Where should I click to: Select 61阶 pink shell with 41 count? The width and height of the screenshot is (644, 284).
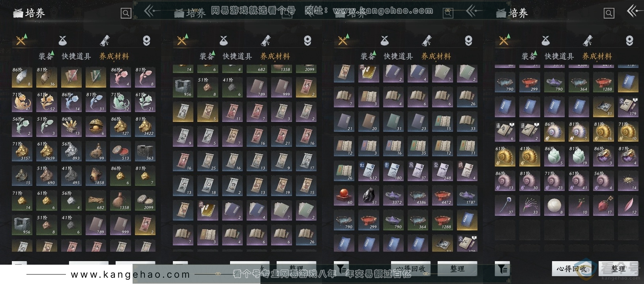click(578, 181)
